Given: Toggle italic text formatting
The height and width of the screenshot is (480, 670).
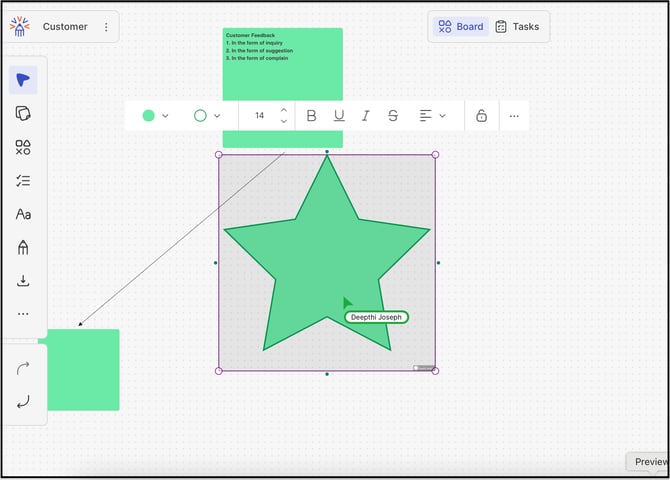Looking at the screenshot, I should click(x=365, y=116).
